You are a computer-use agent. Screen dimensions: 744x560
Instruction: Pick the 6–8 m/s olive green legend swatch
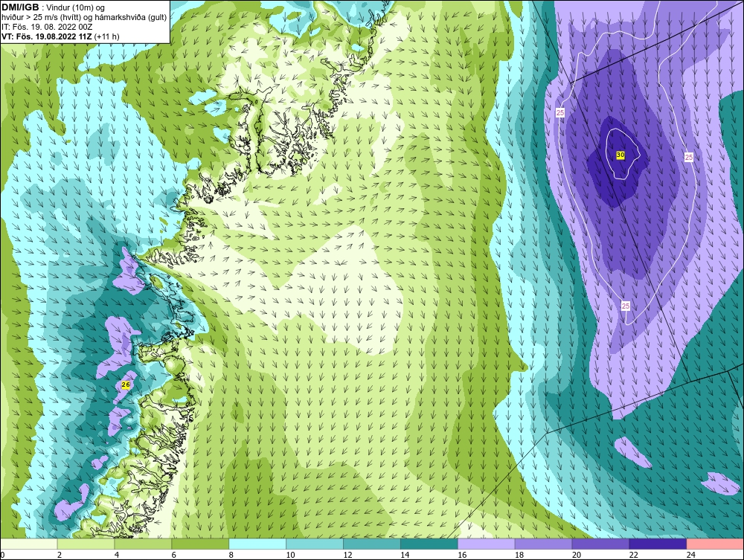pos(200,544)
